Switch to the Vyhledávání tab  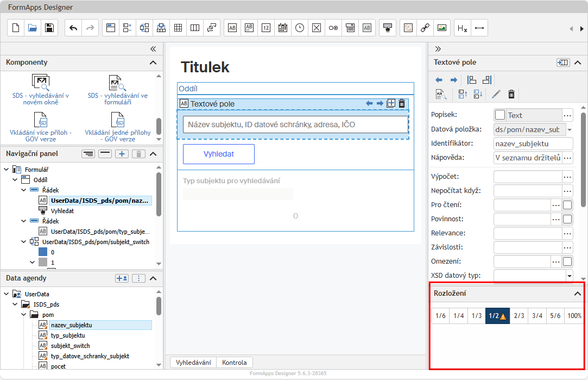point(193,363)
